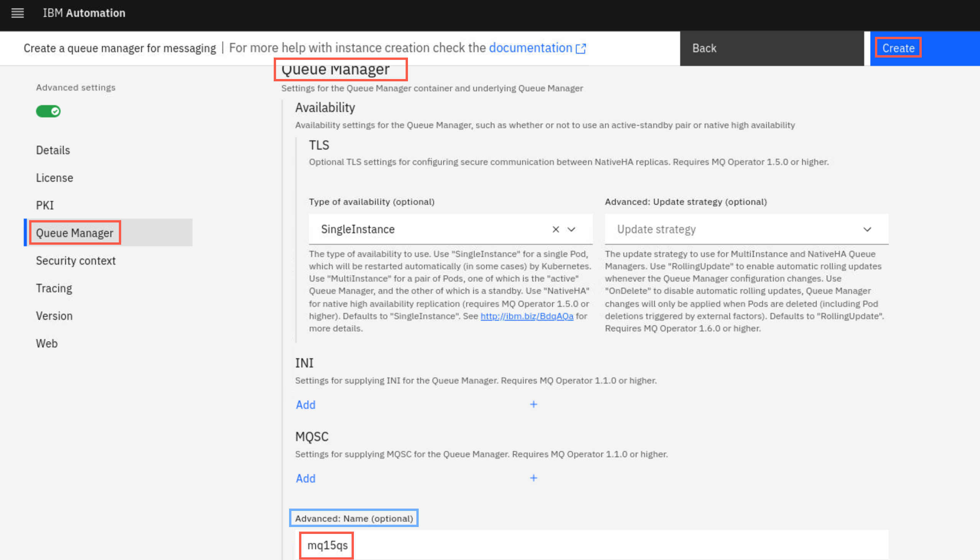Image resolution: width=980 pixels, height=560 pixels.
Task: Click the plus icon for MQSC
Action: coord(533,478)
